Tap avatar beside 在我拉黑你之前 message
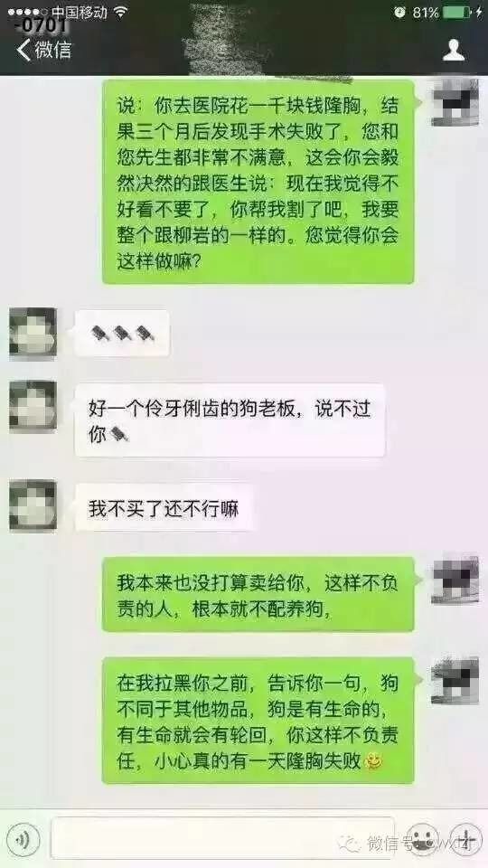Viewport: 488px width, 868px height. pyautogui.click(x=455, y=681)
